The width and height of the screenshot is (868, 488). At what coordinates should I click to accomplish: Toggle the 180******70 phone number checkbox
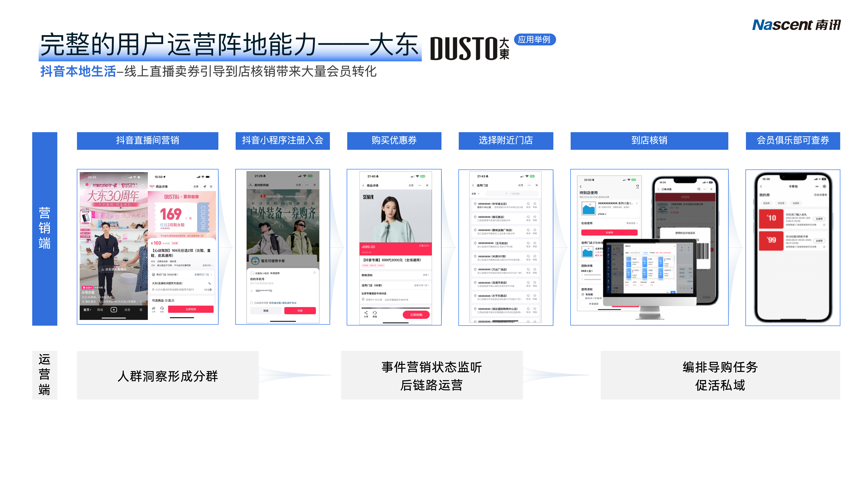[251, 291]
